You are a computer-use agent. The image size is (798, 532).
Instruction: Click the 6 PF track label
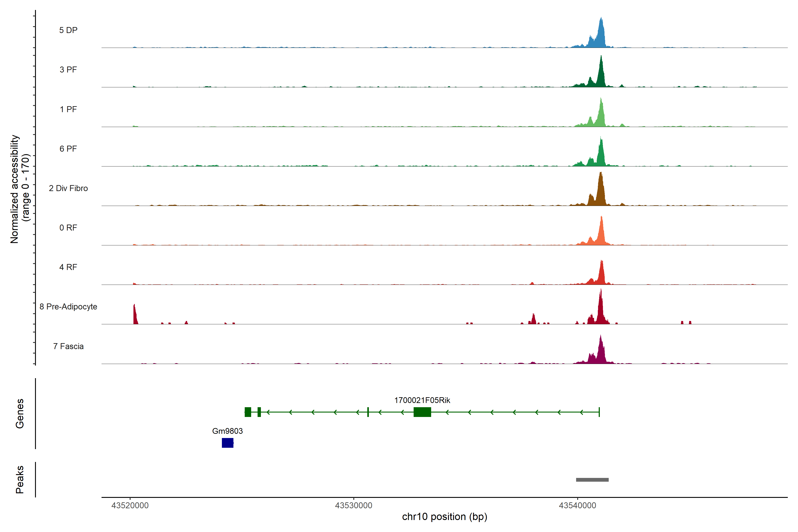[68, 149]
